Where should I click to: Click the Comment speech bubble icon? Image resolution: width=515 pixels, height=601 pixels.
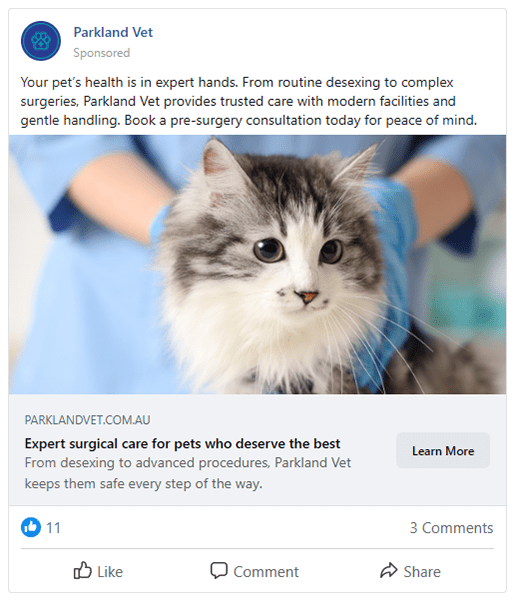219,570
